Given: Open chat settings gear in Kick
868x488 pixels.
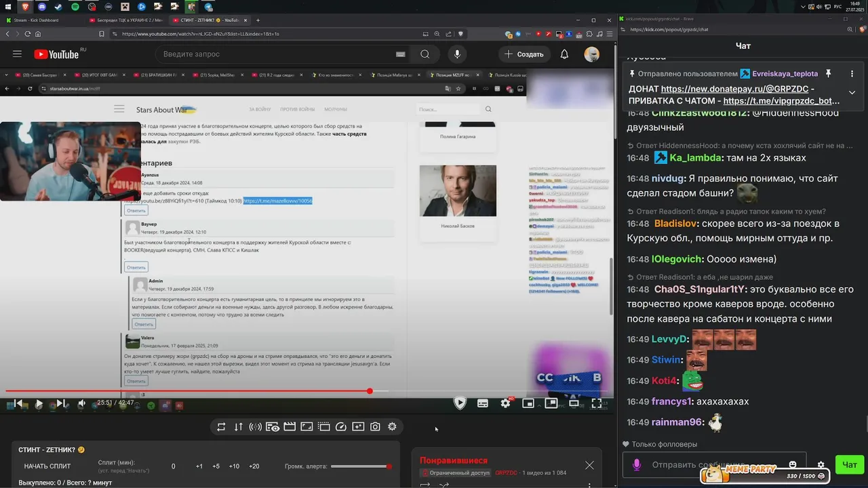Looking at the screenshot, I should (x=821, y=465).
